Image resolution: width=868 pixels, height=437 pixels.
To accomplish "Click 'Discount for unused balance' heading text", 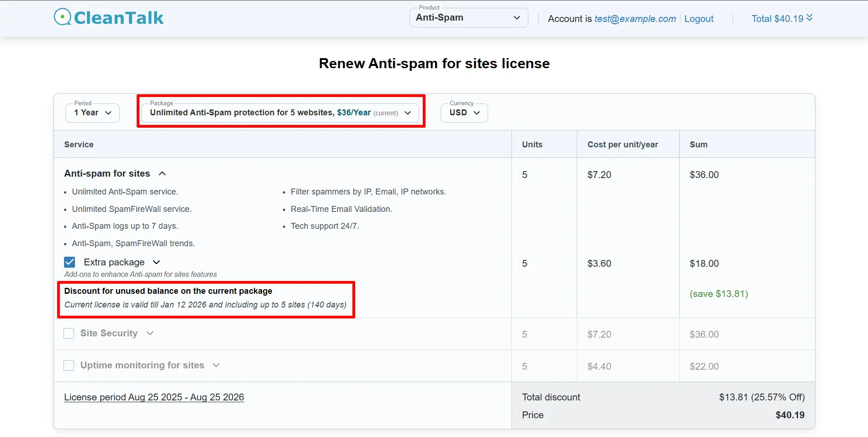I will click(x=168, y=291).
